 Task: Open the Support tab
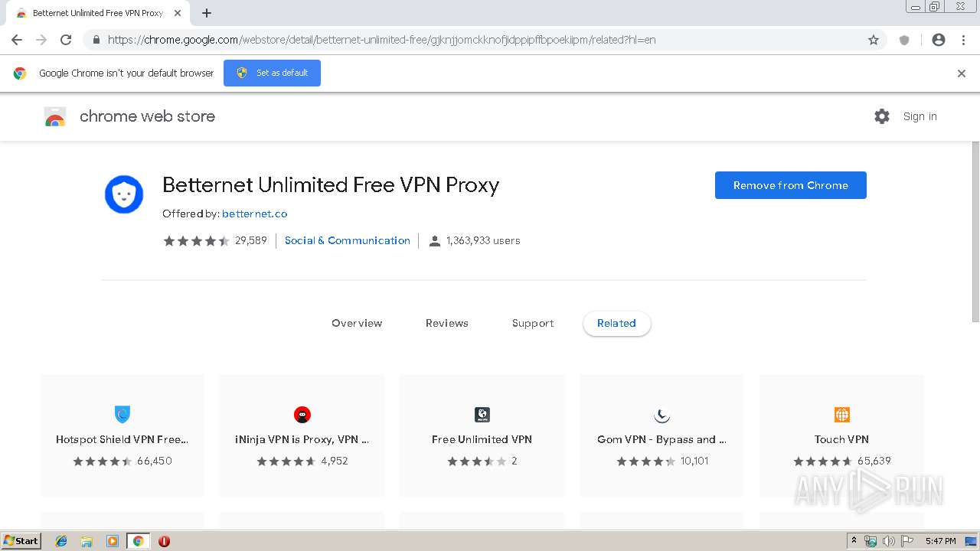533,323
